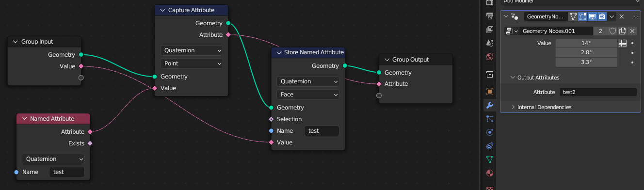Open the Material properties tab
Screen dimensions: 644x190
tap(490, 173)
